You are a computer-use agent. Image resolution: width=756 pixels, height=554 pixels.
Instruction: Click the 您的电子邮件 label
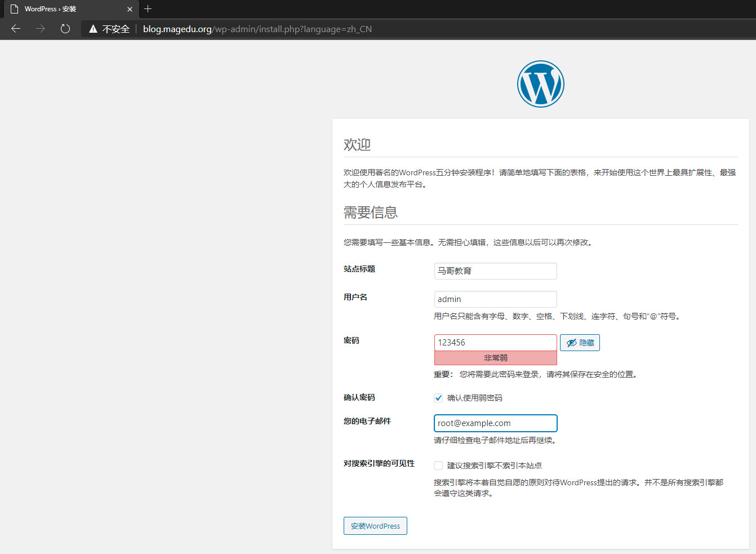[367, 422]
